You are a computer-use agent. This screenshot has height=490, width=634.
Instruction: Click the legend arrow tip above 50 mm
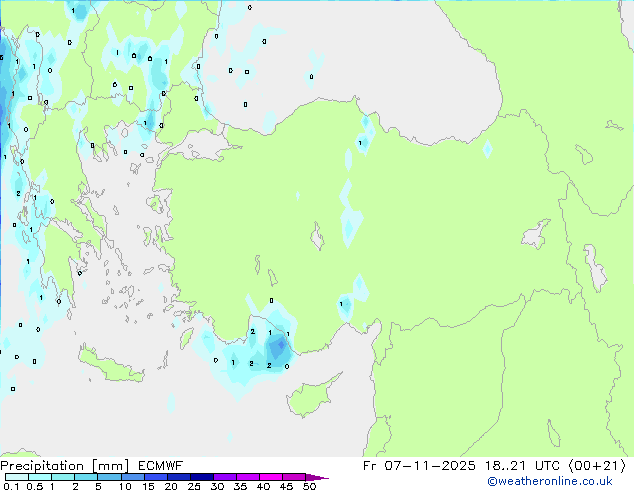(317, 477)
